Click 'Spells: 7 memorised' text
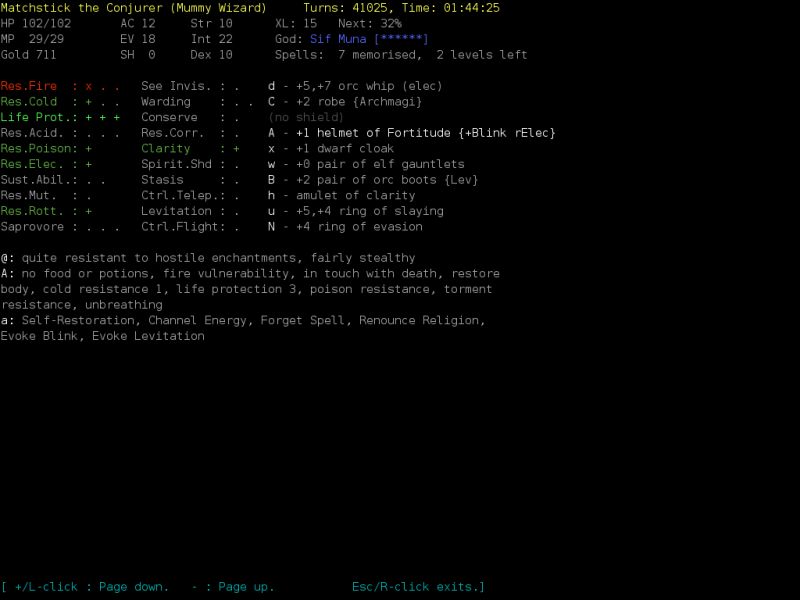This screenshot has width=800, height=600. tap(345, 55)
